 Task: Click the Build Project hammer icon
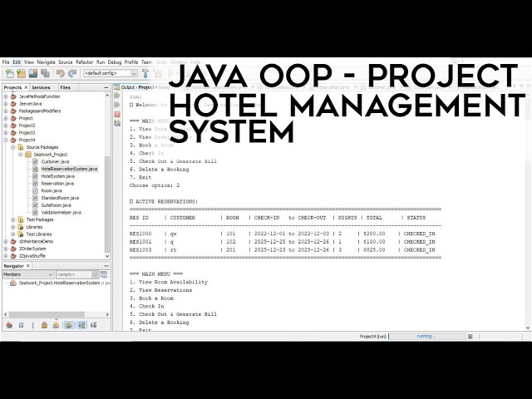(145, 73)
